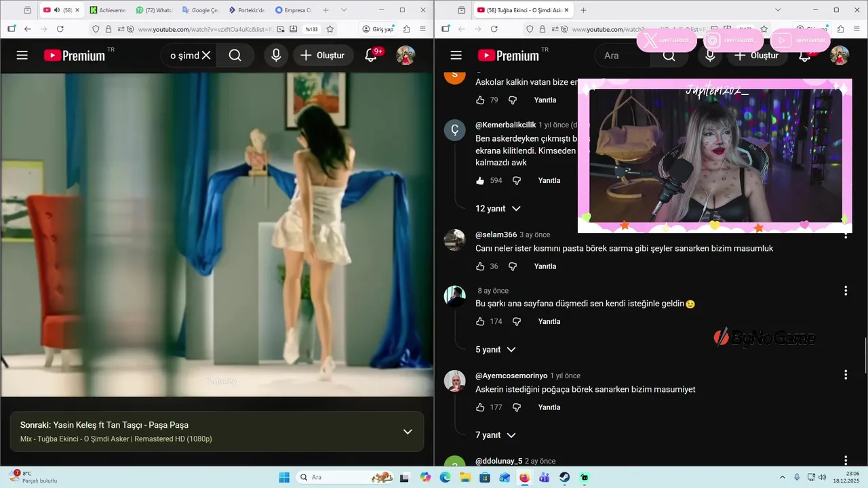This screenshot has height=488, width=868.
Task: Bookmark page with star in left window
Action: [330, 29]
